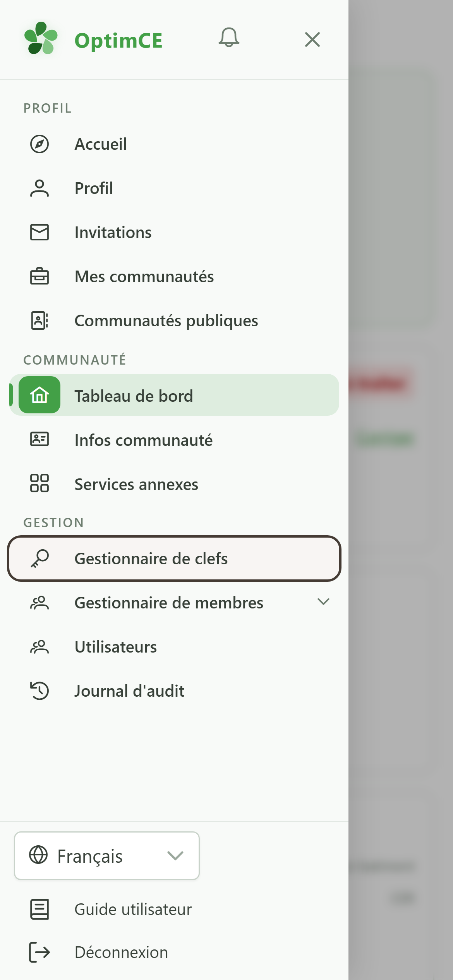The image size is (453, 980).
Task: Click the briefcase icon for Mes communautés
Action: point(39,276)
